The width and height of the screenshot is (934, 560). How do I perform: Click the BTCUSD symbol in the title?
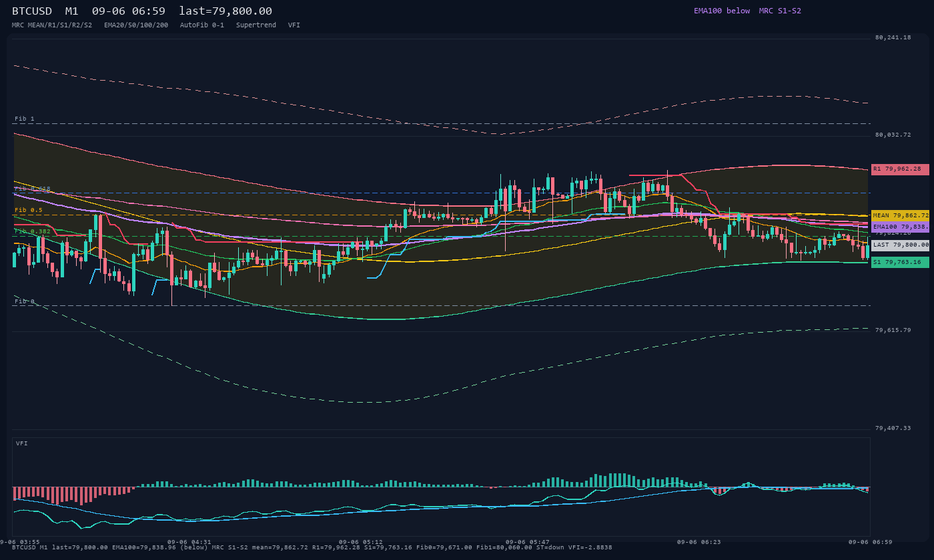pyautogui.click(x=32, y=11)
